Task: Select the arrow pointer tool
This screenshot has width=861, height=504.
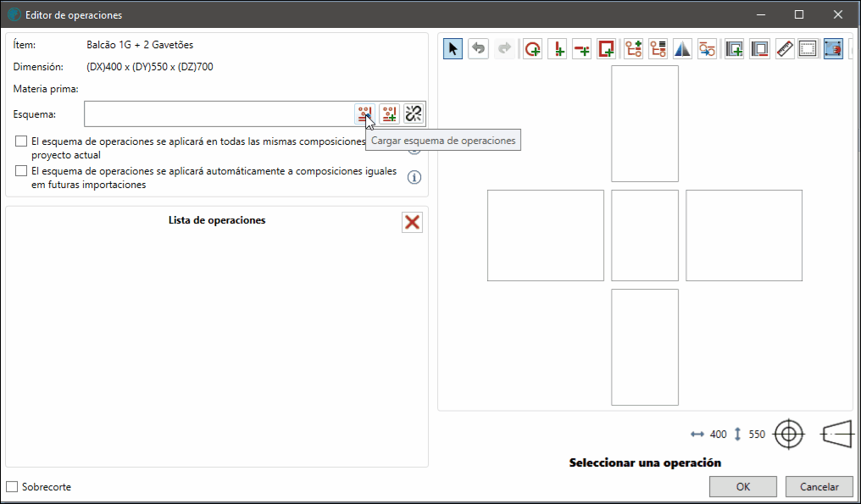Action: point(453,49)
